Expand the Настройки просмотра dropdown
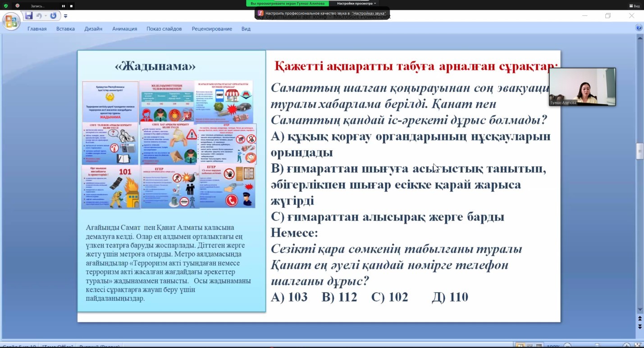The width and height of the screenshot is (644, 348). [356, 3]
